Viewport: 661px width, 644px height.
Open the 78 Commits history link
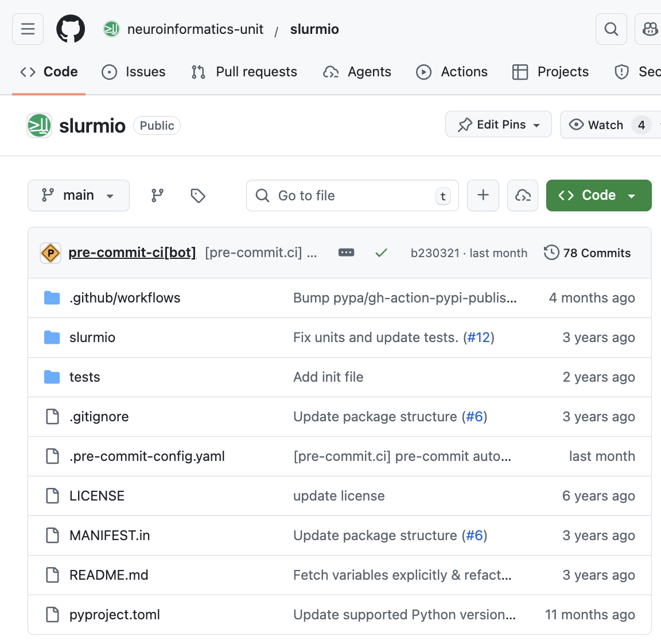pos(588,253)
